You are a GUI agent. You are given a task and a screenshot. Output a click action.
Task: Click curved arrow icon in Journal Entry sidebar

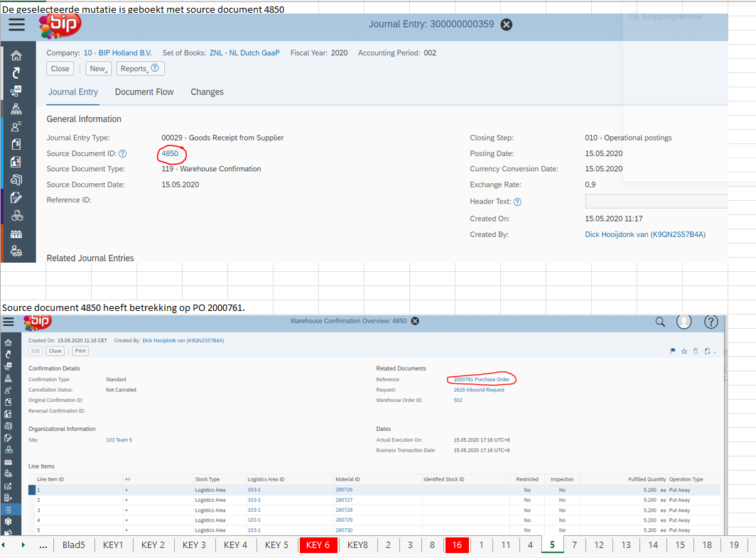pos(16,72)
